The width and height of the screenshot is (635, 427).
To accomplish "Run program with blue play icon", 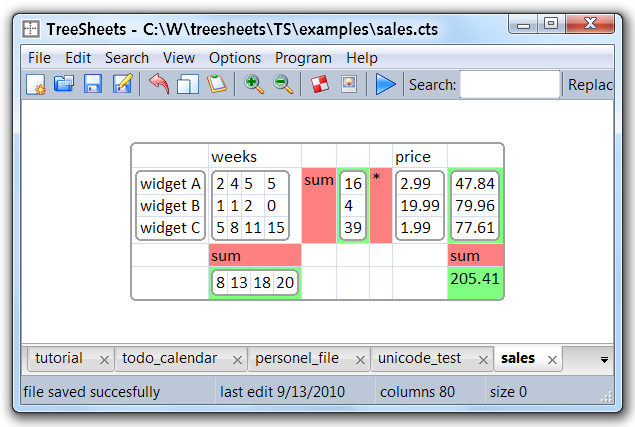I will [x=385, y=84].
